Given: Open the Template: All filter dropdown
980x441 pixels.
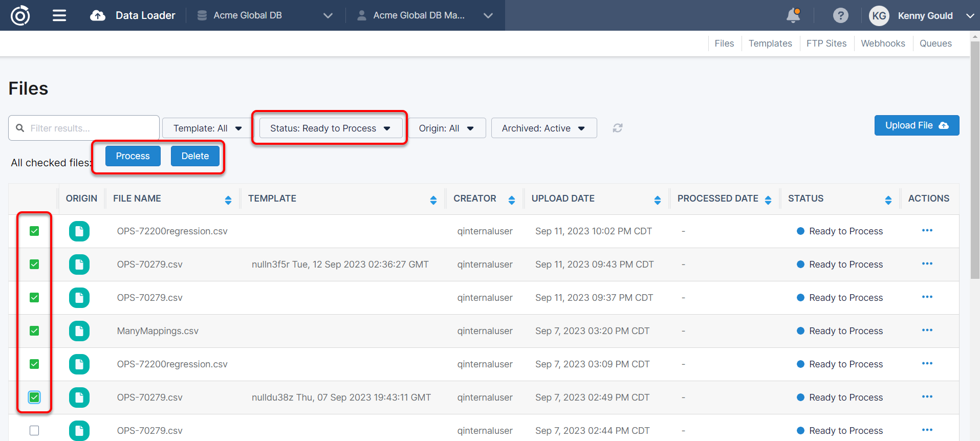Looking at the screenshot, I should [207, 128].
